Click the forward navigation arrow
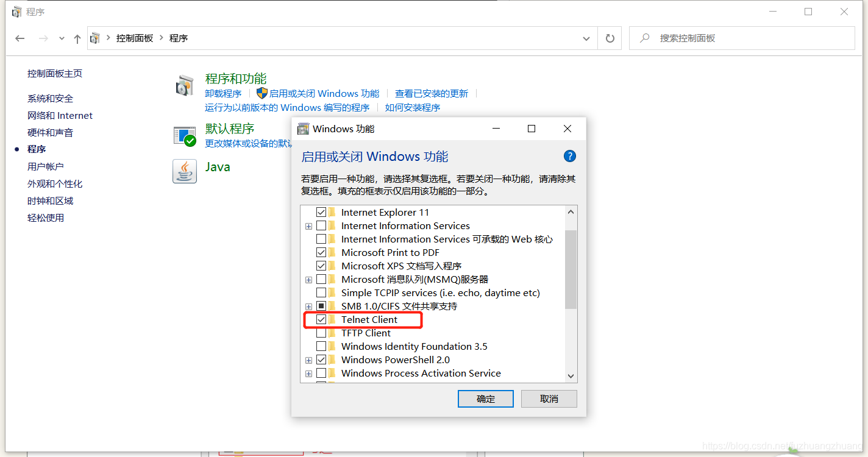 click(43, 38)
